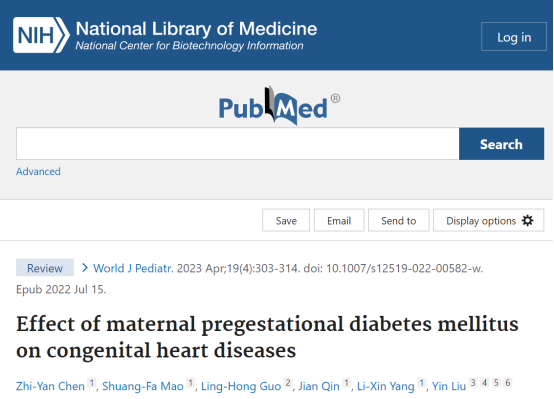Click chevron arrow before World J Pediatr
Viewport: 554px width, 399px height.
(84, 268)
